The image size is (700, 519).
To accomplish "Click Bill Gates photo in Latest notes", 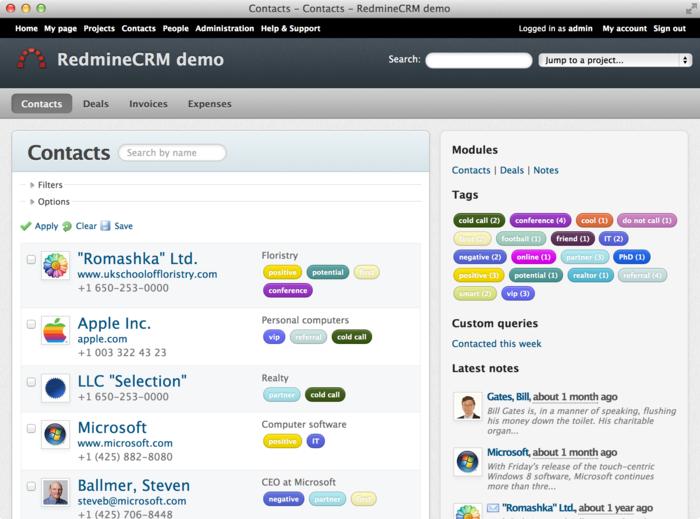I will pyautogui.click(x=468, y=407).
